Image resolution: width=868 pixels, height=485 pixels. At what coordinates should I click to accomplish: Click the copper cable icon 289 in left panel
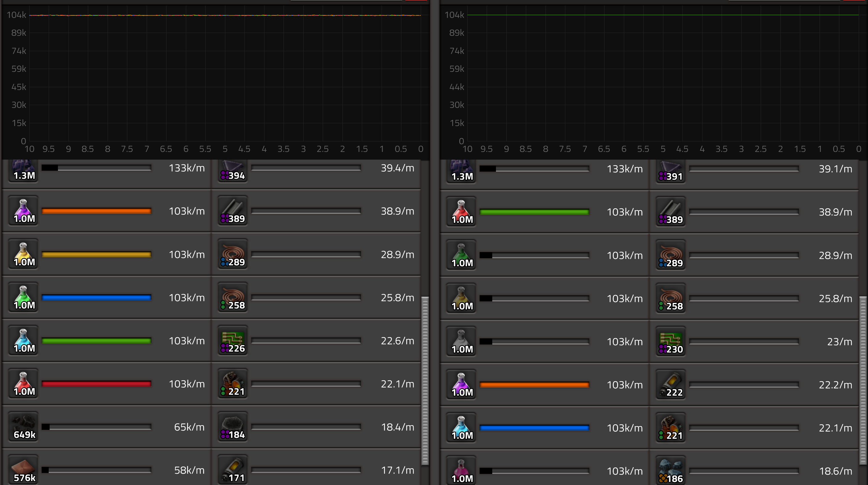pyautogui.click(x=233, y=254)
